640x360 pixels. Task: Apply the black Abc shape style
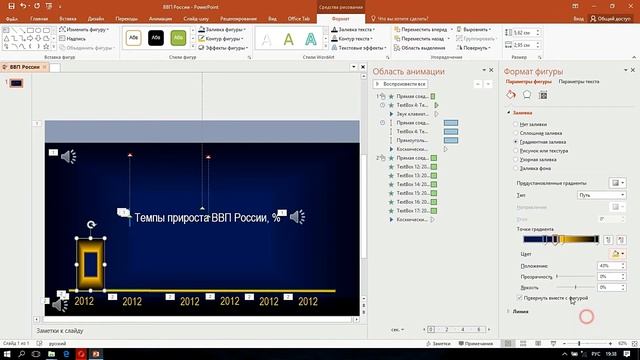coord(156,38)
